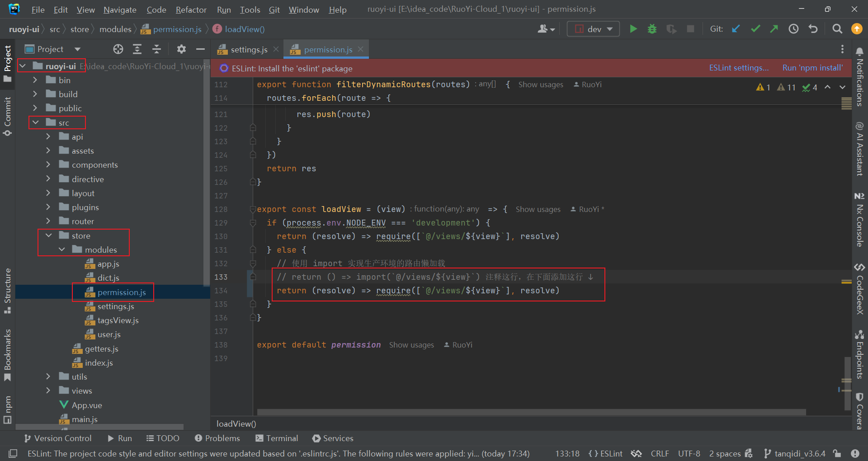Open the Navigate menu

(x=120, y=9)
